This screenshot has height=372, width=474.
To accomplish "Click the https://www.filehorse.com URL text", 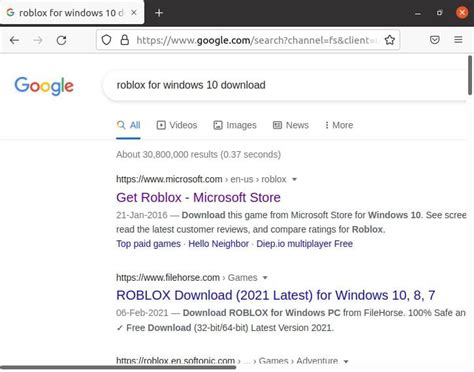I will point(168,278).
